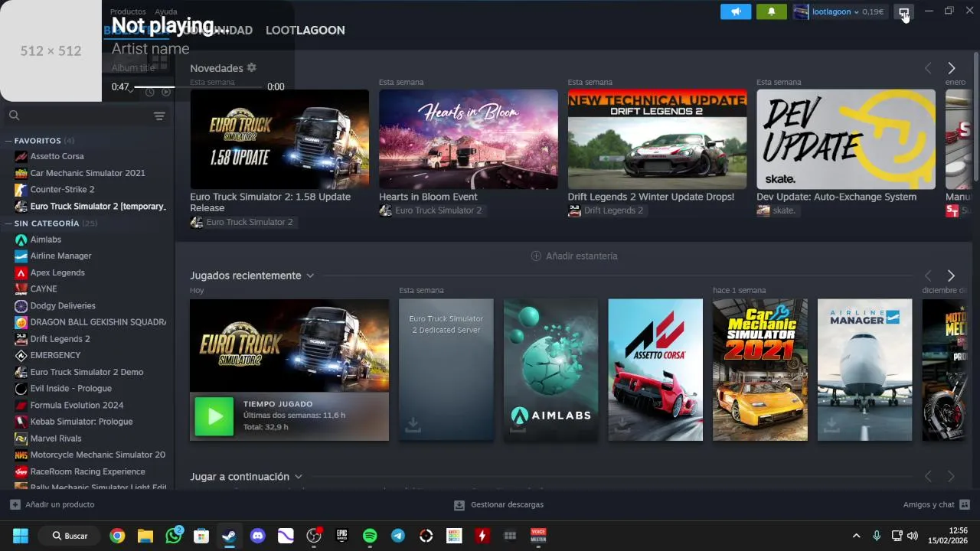The image size is (980, 551).
Task: Click the microphone tray icon
Action: point(877,536)
